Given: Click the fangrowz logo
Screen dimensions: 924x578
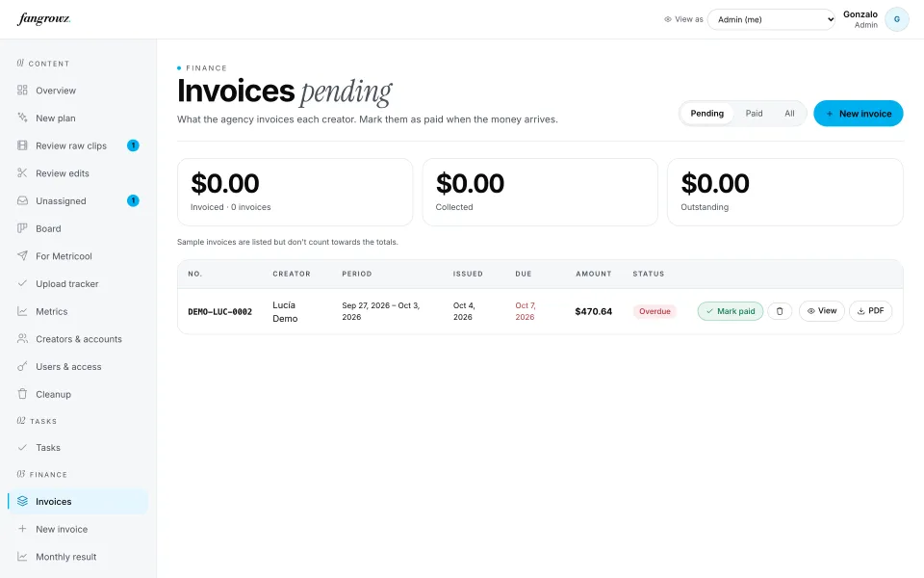Looking at the screenshot, I should [x=44, y=19].
